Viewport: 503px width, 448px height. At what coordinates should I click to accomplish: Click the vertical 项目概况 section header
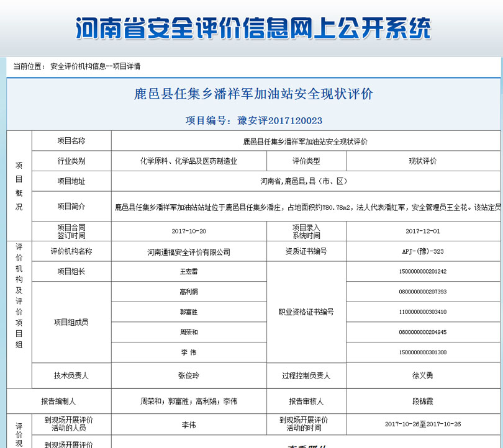click(19, 186)
